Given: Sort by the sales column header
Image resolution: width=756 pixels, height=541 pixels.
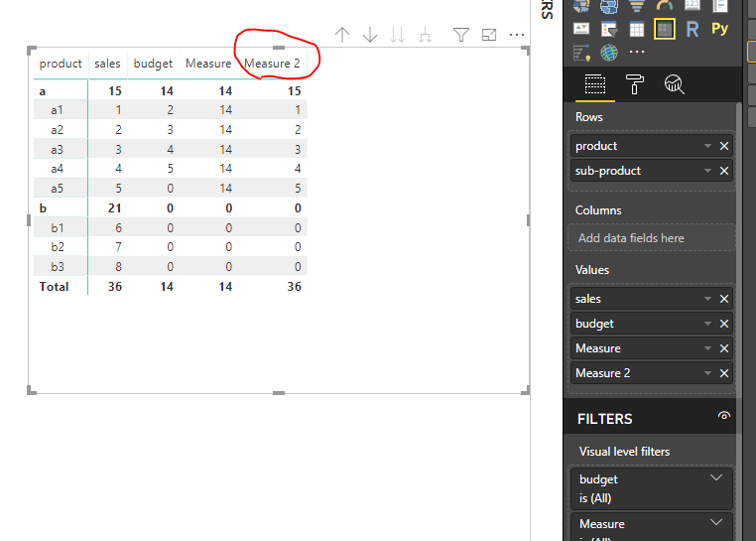Looking at the screenshot, I should coord(107,64).
